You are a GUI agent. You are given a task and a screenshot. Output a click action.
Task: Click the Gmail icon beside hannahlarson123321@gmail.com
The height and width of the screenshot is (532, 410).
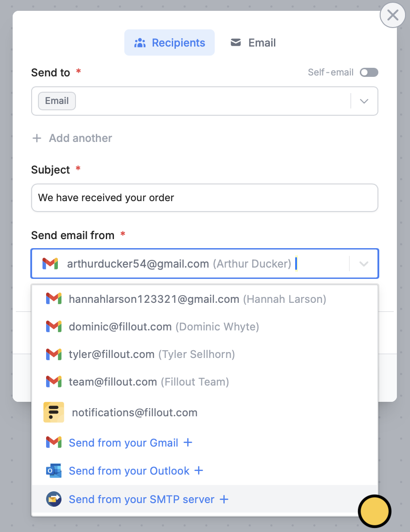[54, 299]
